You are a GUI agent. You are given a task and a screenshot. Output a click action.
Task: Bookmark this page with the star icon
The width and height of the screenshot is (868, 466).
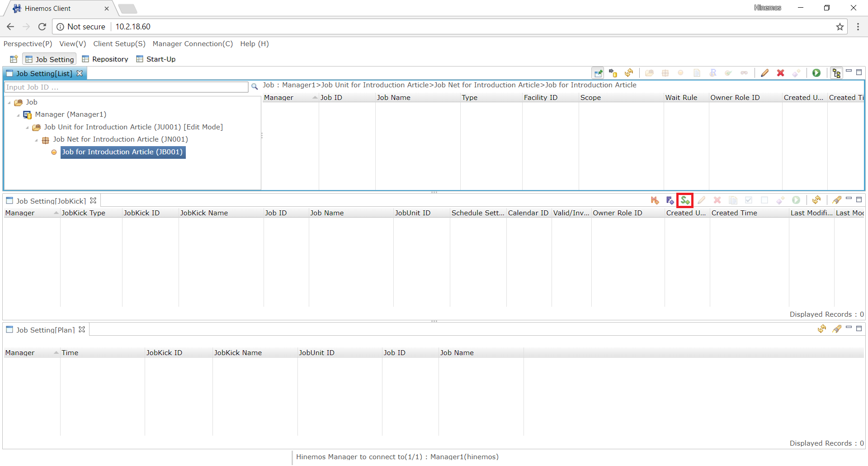tap(840, 27)
